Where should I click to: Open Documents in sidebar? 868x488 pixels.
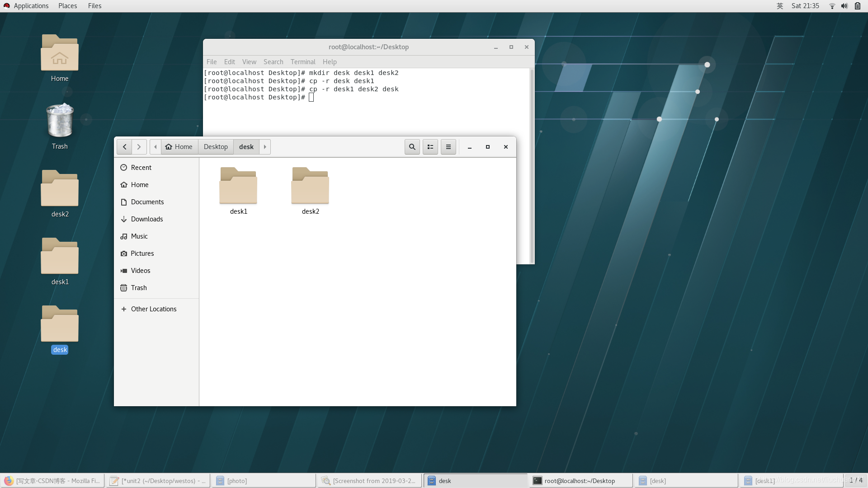coord(156,202)
